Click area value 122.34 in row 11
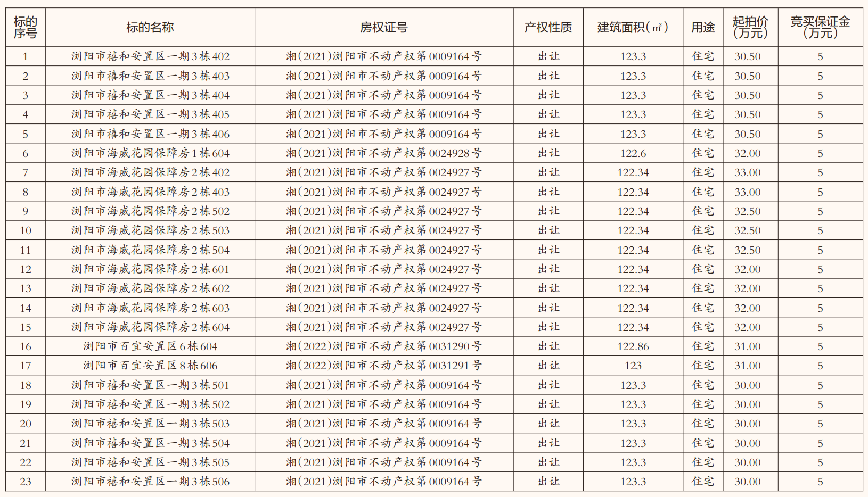The height and width of the screenshot is (497, 868). coord(633,250)
